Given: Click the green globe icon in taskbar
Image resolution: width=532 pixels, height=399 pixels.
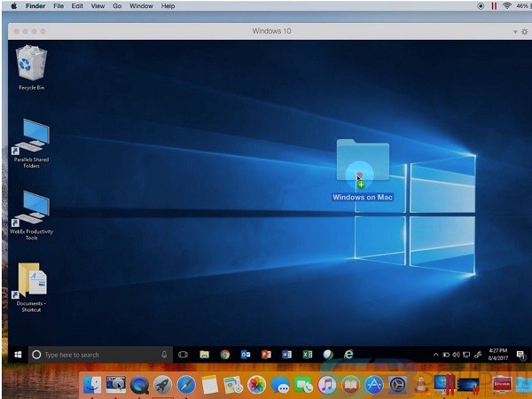Looking at the screenshot, I should [x=328, y=355].
